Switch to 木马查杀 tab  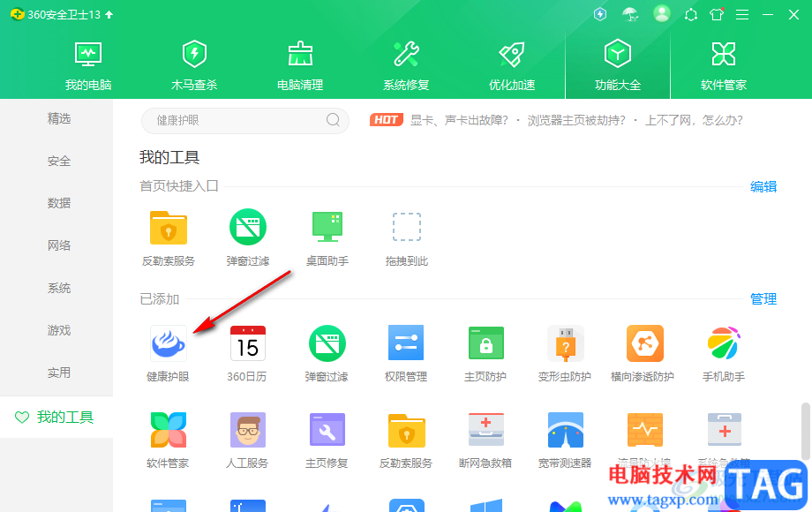[194, 66]
